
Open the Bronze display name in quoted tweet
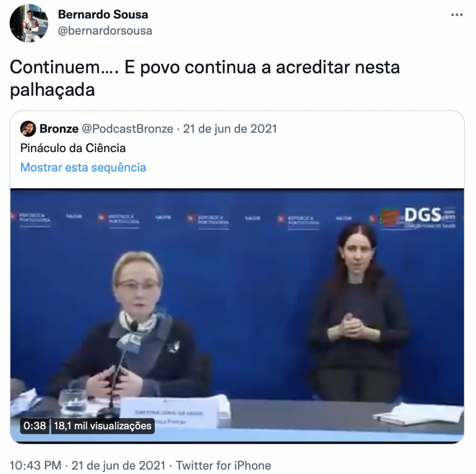59,128
